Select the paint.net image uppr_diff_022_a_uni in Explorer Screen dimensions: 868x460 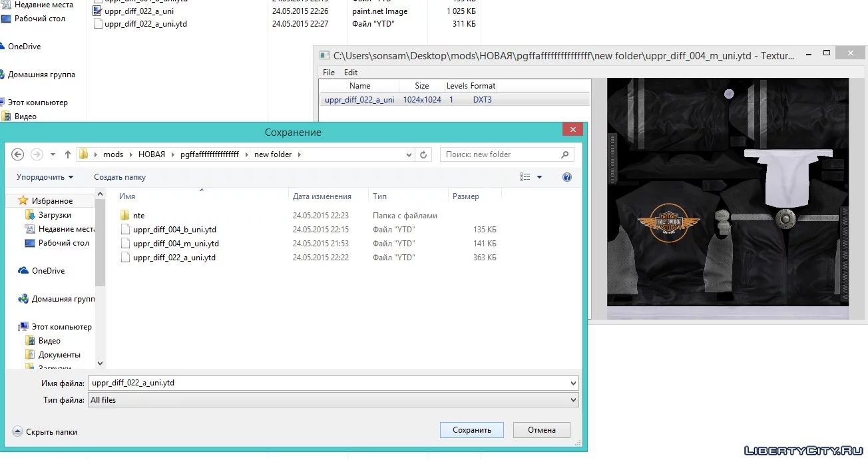(x=139, y=11)
